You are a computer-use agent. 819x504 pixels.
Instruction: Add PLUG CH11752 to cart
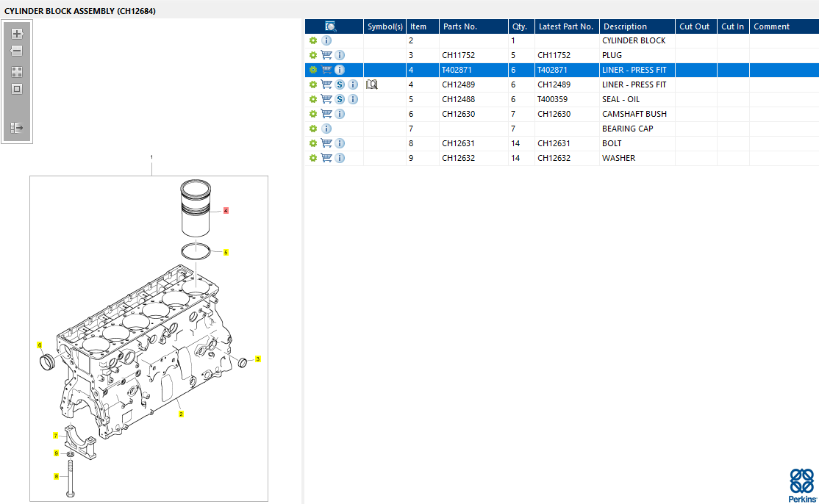326,55
